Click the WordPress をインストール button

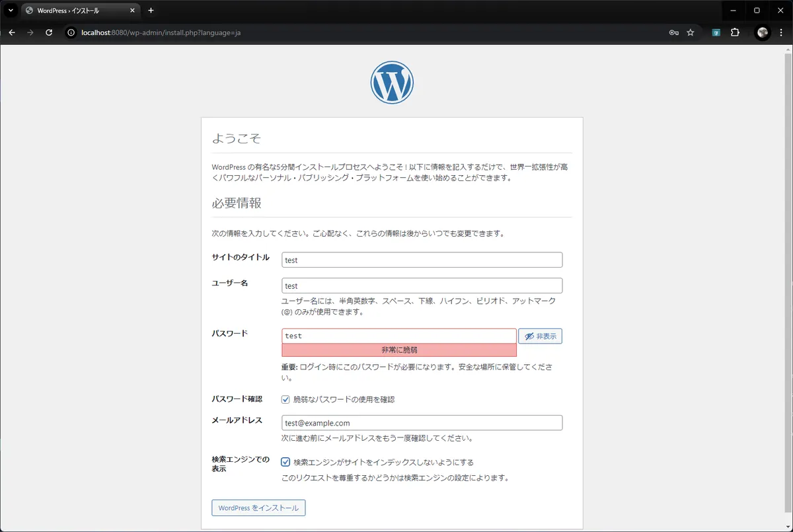point(258,508)
